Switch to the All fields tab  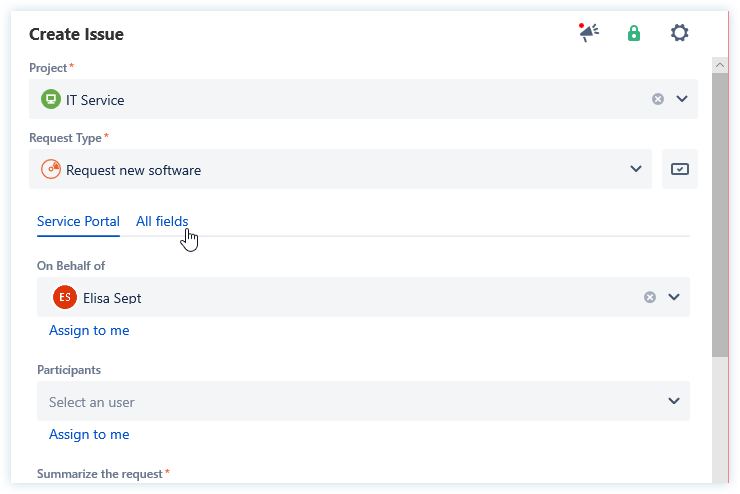coord(162,222)
